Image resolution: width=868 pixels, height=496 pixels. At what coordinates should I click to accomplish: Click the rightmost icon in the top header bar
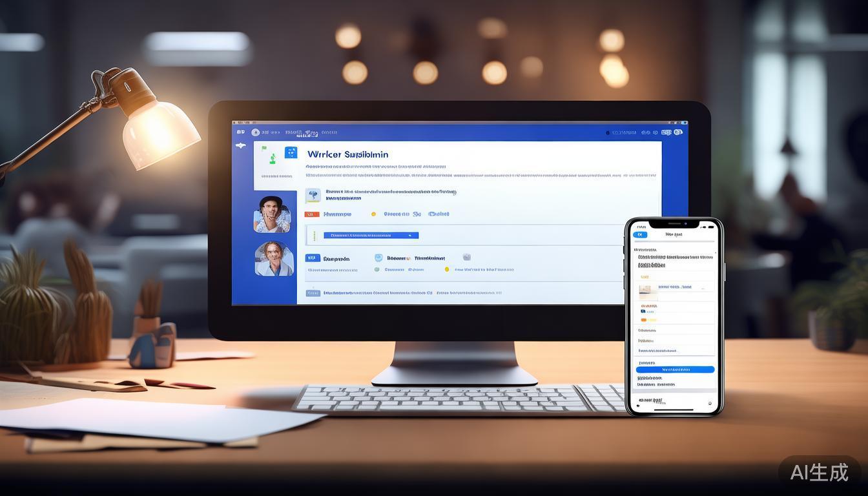(x=677, y=132)
